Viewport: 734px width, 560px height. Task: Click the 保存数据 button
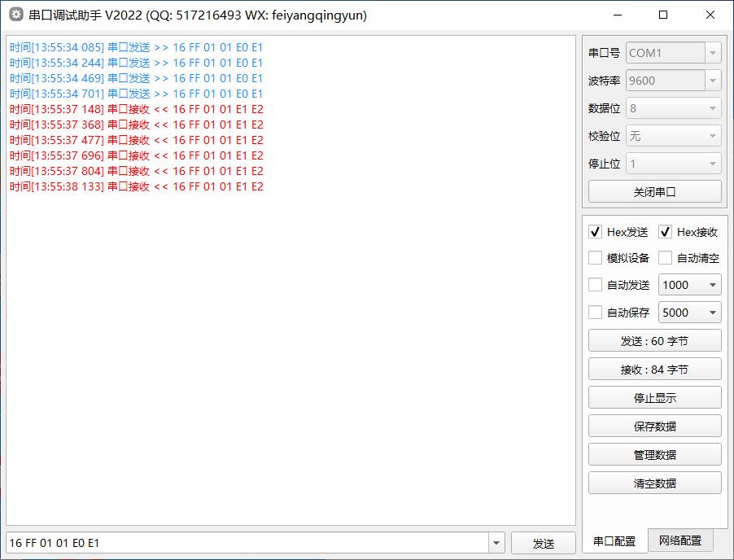654,427
